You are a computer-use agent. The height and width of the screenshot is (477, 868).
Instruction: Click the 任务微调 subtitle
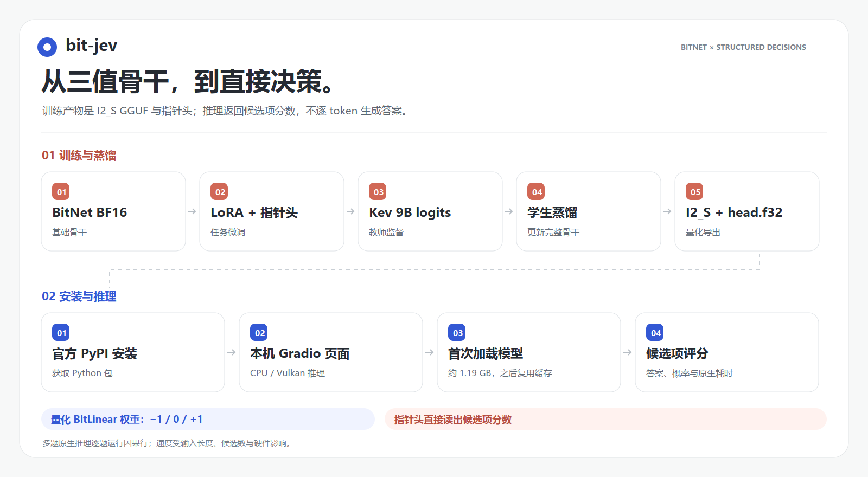coord(228,232)
